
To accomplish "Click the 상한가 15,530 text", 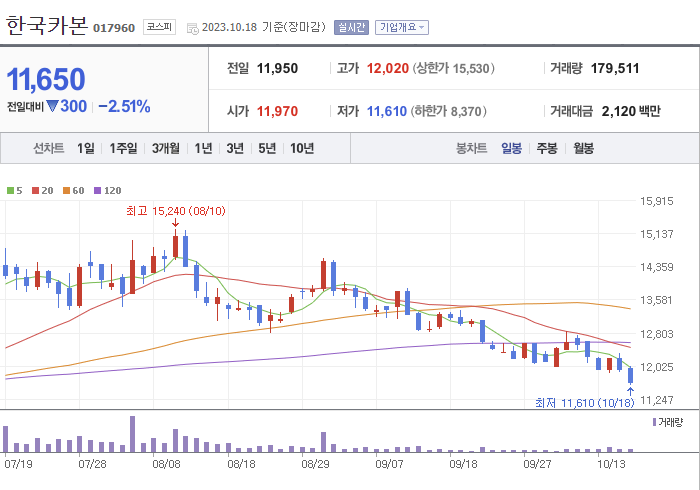I will (454, 68).
